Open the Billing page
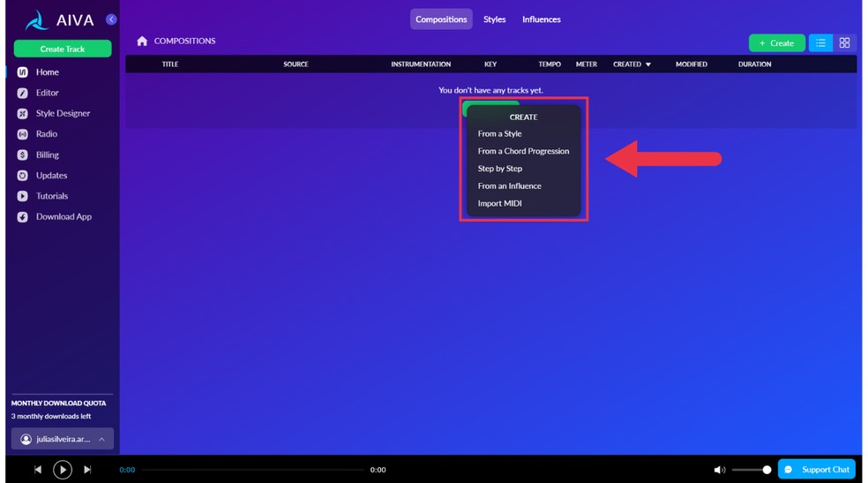 coord(47,155)
